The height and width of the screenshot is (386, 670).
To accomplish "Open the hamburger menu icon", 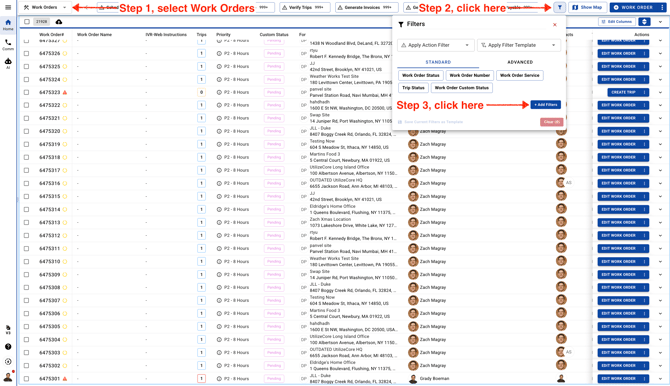I will pos(8,7).
